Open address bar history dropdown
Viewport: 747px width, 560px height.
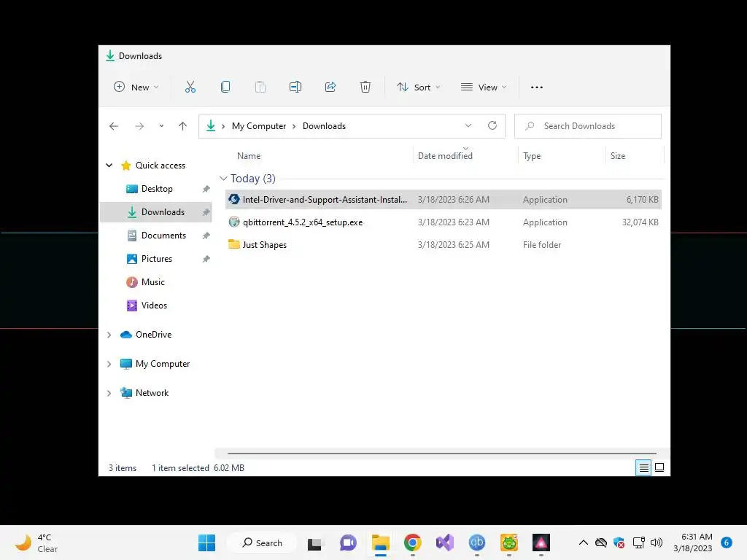click(468, 125)
